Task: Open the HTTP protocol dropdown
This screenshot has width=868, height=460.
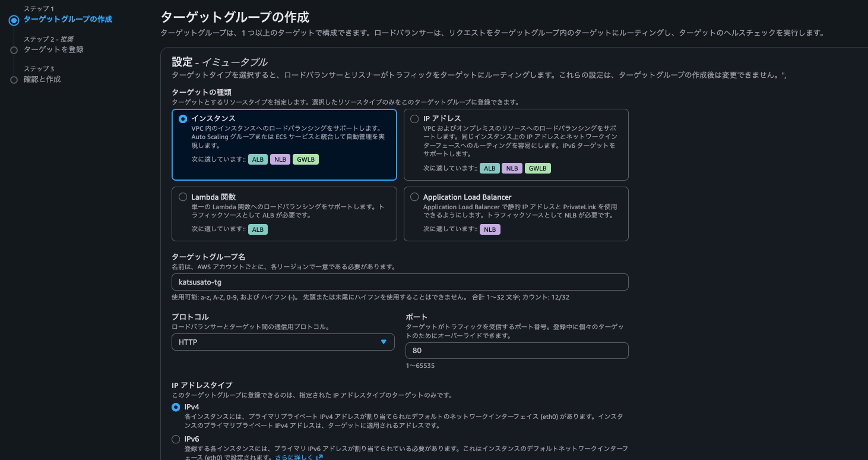Action: (x=283, y=342)
